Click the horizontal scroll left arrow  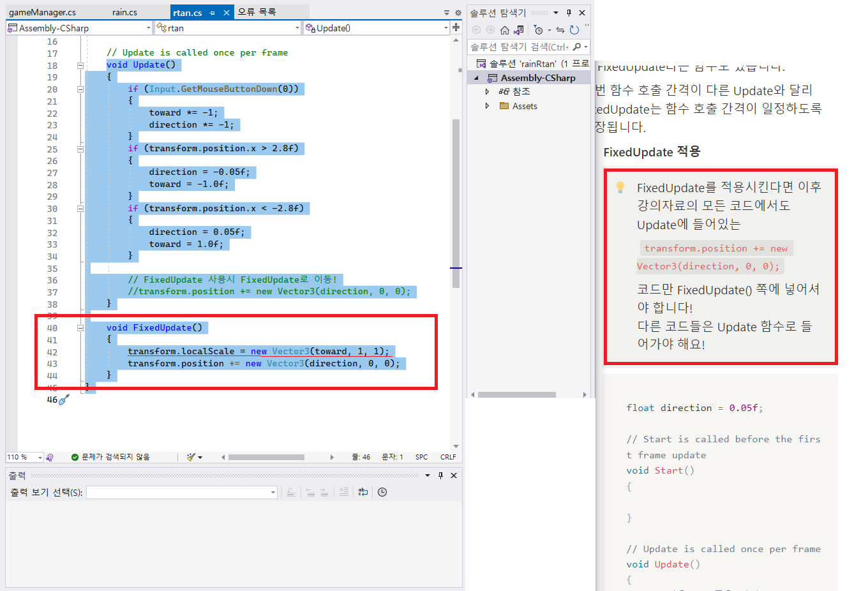[x=223, y=457]
